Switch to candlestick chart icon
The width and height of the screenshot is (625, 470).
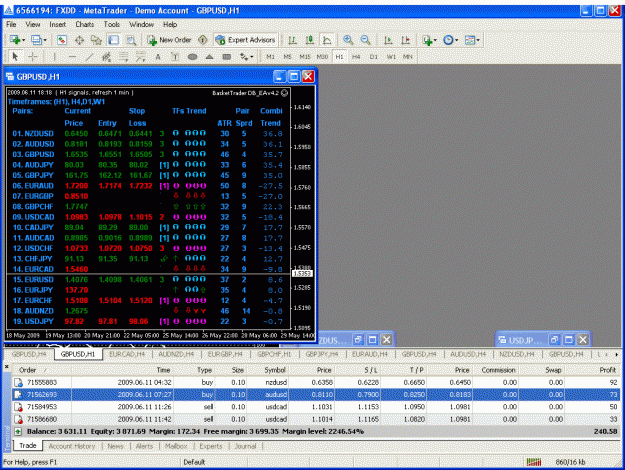[310, 40]
